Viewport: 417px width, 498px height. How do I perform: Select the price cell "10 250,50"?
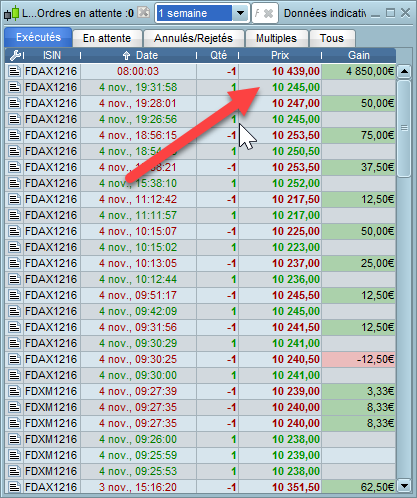(x=280, y=151)
